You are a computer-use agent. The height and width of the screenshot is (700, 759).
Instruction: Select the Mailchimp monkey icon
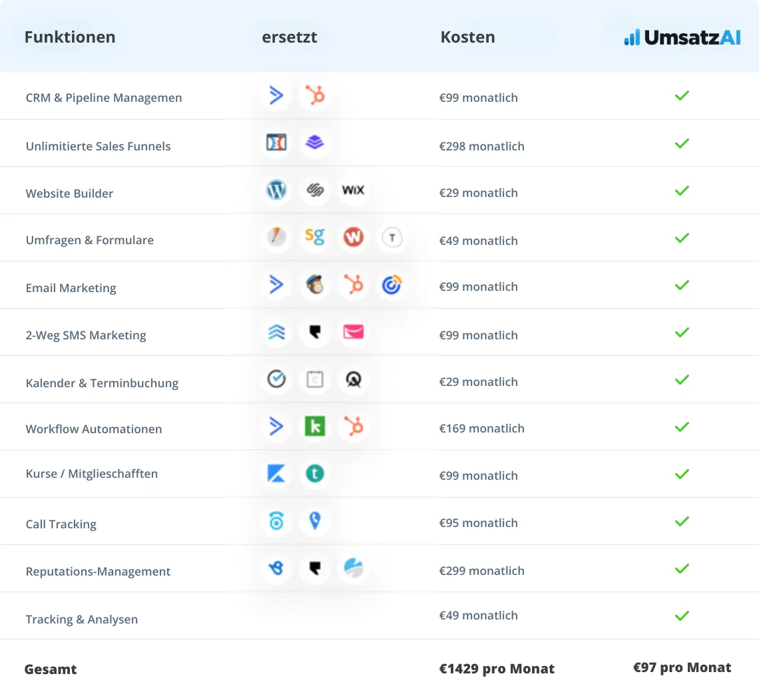click(314, 285)
